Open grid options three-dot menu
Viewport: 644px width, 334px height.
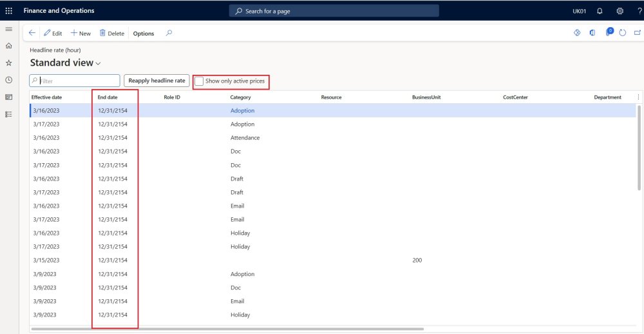638,97
